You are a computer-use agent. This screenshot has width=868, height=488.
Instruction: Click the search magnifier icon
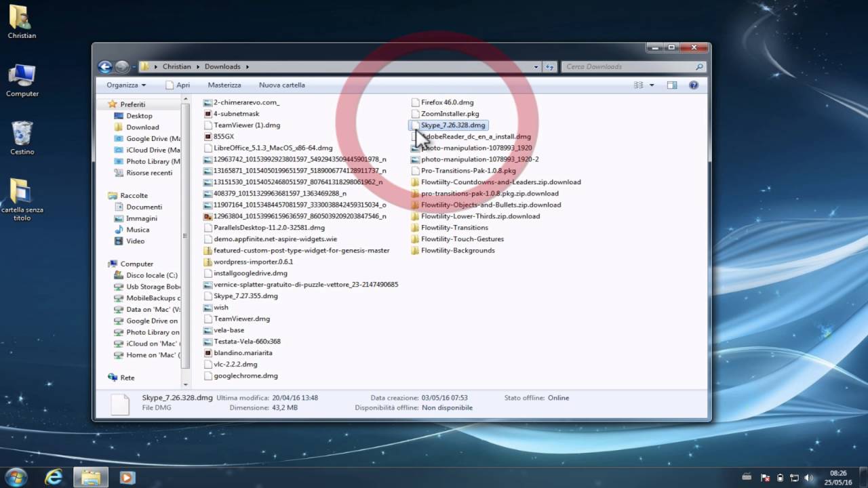[x=699, y=66]
